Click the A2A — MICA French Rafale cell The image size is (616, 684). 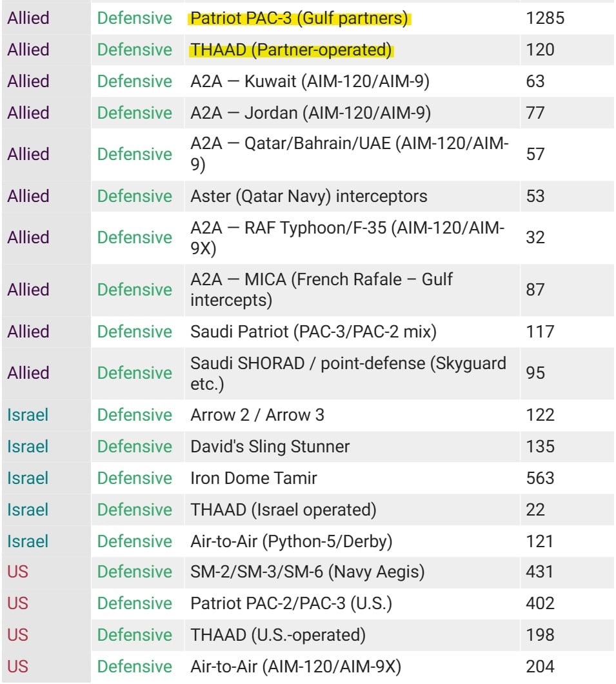321,290
